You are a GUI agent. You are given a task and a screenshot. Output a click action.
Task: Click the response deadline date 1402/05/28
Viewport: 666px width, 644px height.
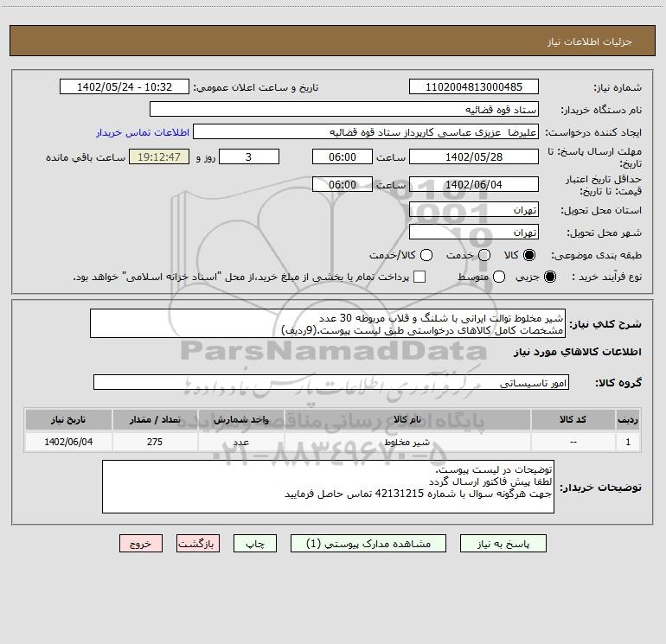coord(474,156)
